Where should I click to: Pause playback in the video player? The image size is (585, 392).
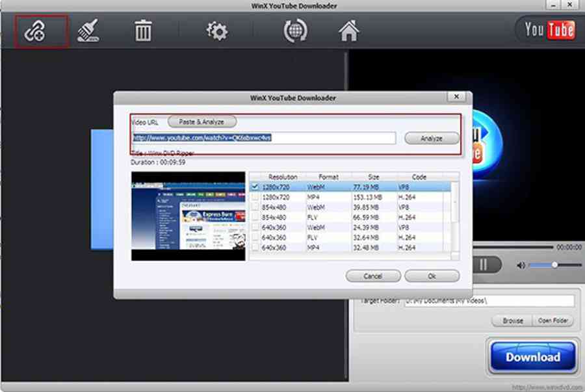click(x=484, y=265)
